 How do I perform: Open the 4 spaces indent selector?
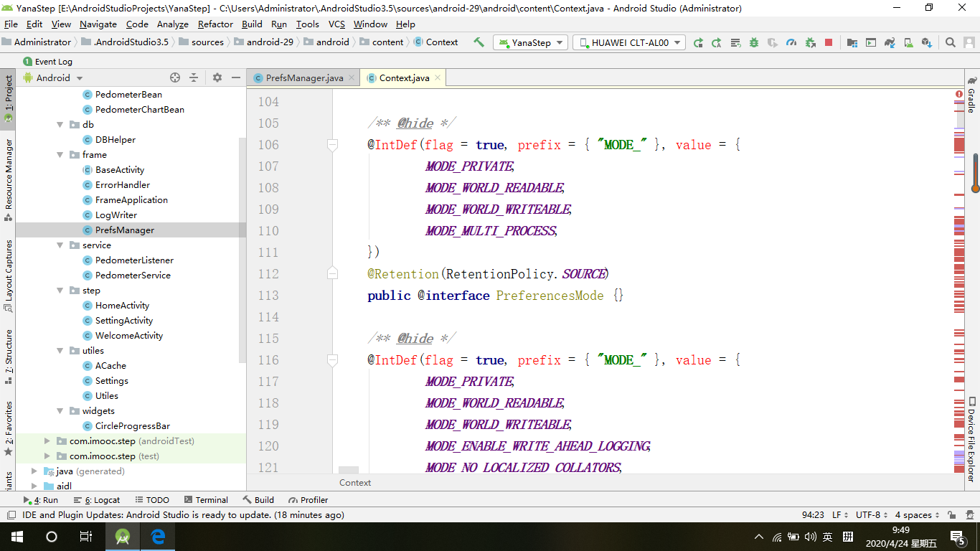tap(917, 515)
